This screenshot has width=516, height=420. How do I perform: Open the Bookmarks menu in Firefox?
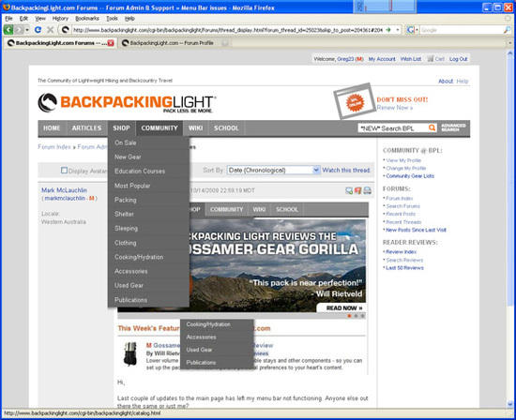coord(87,19)
